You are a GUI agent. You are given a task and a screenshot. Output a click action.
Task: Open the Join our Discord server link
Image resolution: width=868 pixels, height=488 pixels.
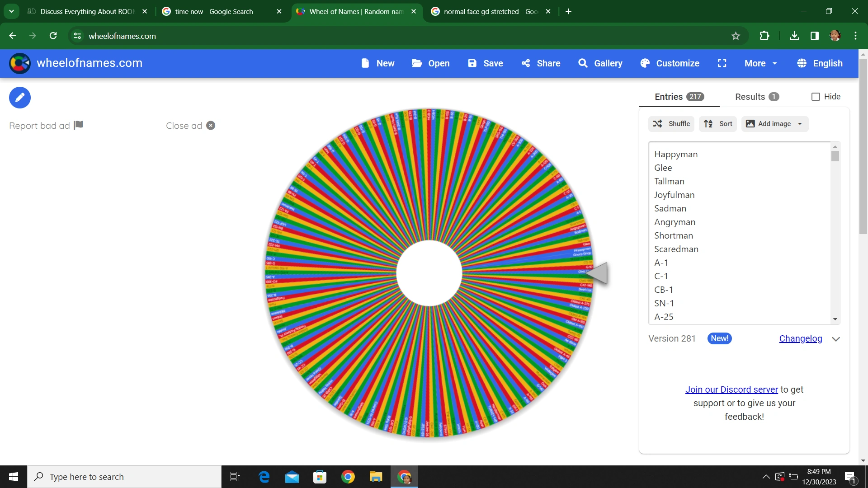(731, 389)
